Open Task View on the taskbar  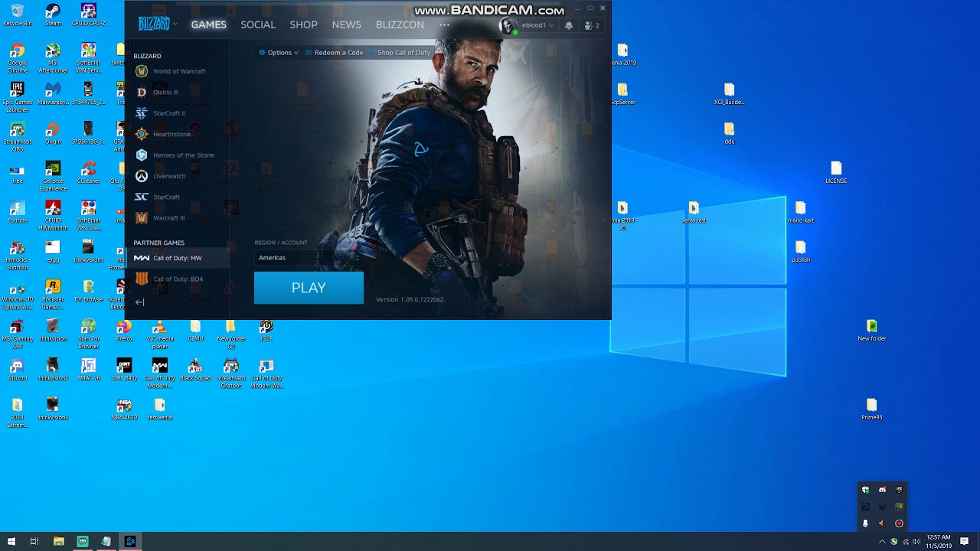34,541
